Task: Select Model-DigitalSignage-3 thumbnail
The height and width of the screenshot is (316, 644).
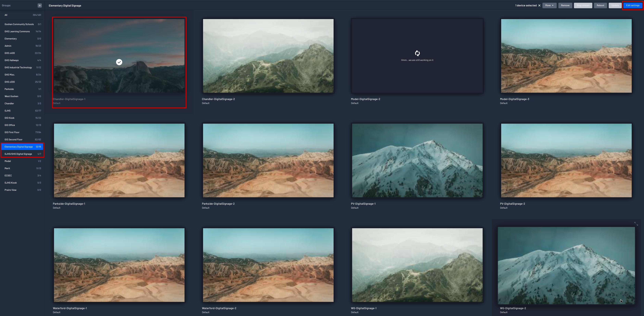Action: pyautogui.click(x=566, y=56)
